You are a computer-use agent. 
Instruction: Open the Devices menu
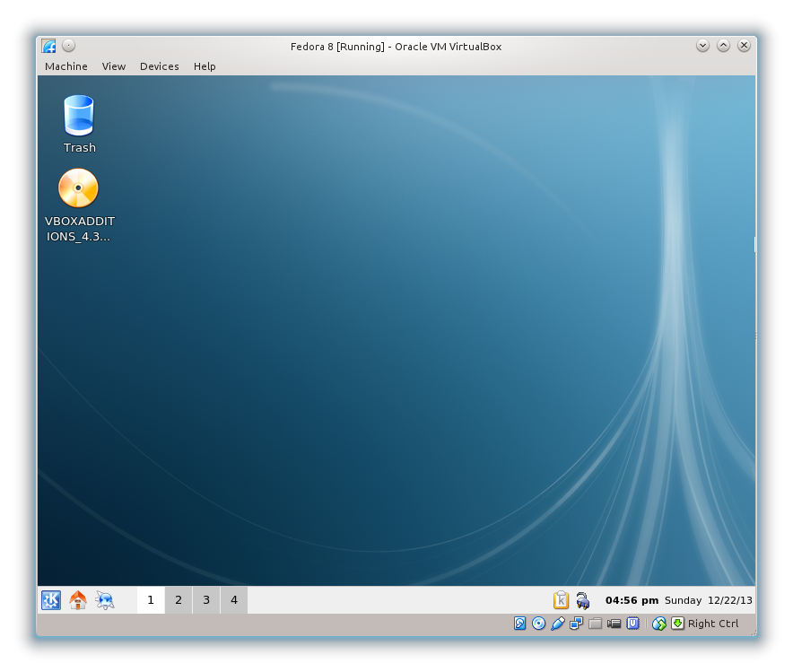click(159, 66)
